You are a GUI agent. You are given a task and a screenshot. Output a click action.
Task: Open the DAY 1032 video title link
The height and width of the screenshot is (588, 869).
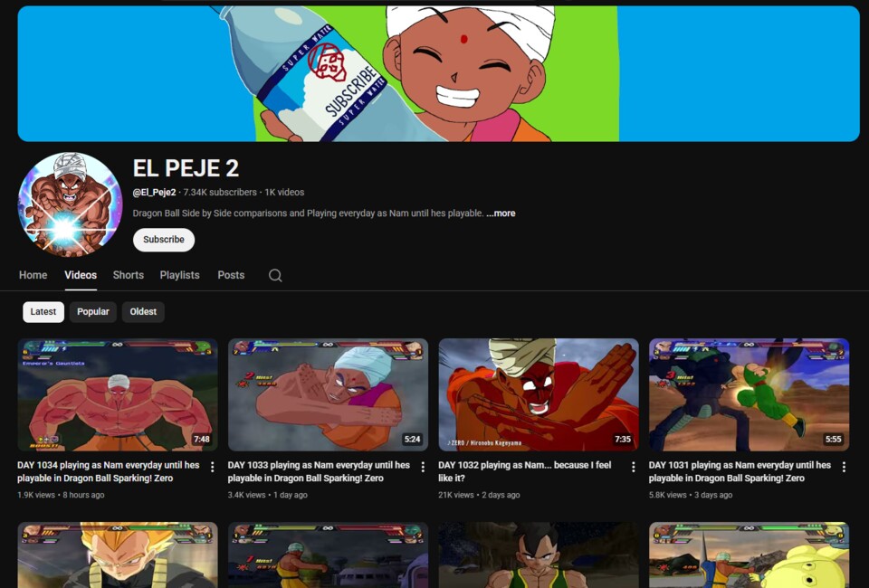point(525,471)
